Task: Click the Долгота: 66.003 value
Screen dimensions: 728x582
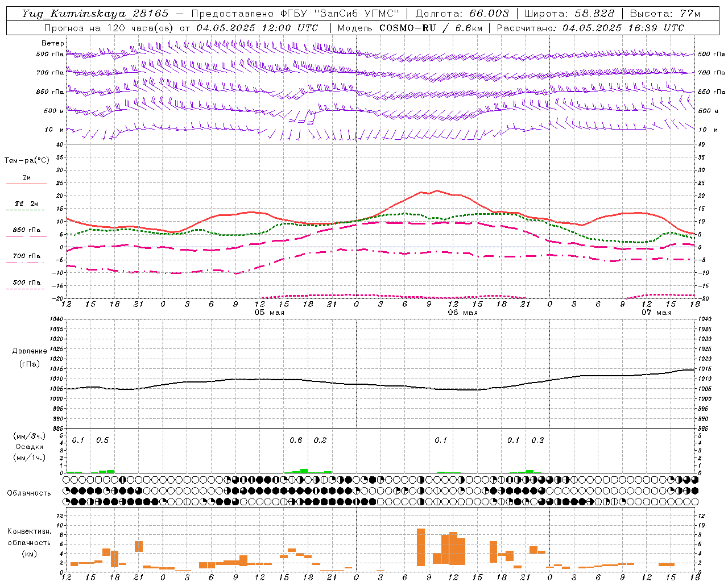Action: 462,14
